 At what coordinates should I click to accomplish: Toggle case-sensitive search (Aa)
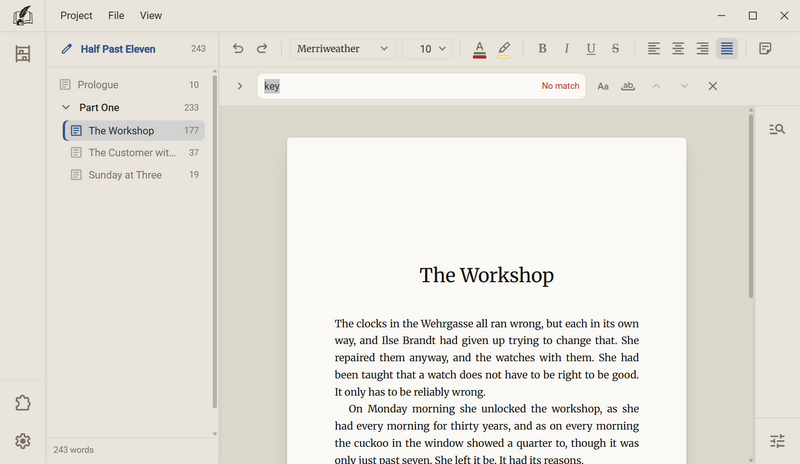[x=603, y=86]
